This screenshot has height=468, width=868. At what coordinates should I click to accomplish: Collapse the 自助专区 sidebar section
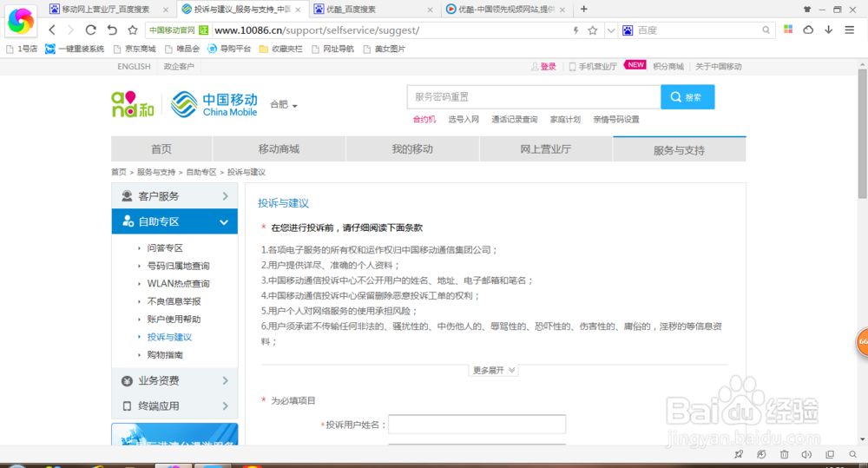tap(174, 221)
